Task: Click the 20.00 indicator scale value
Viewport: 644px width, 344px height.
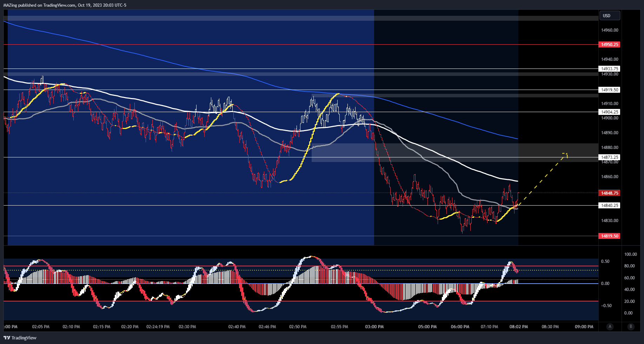Action: pyautogui.click(x=629, y=301)
